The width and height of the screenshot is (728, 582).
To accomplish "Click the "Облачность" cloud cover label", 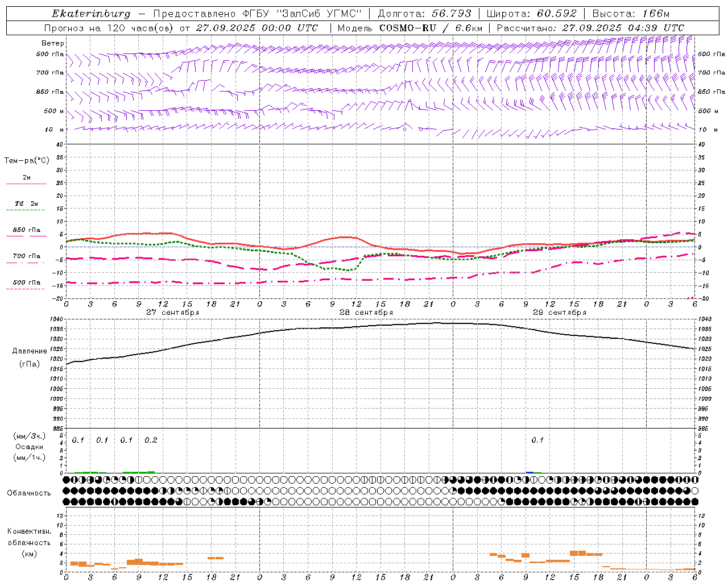I will click(x=29, y=493).
